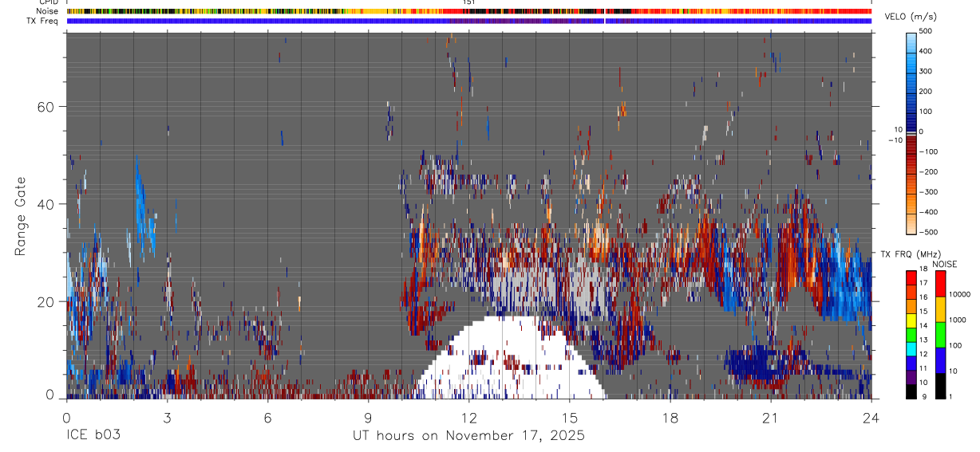Select the blue 10–100 segment of NOISE legend
The height and width of the screenshot is (452, 980).
coord(940,360)
